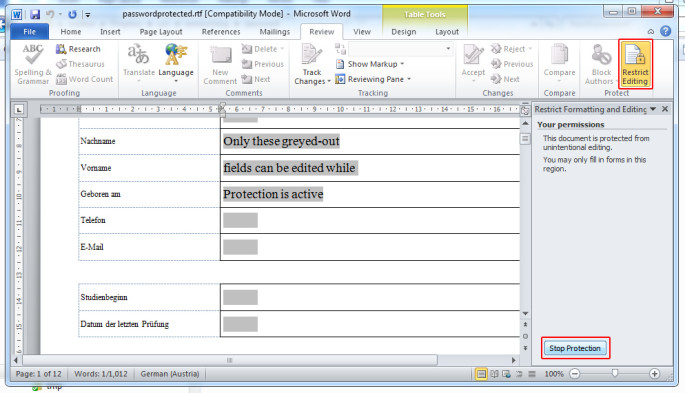Open Compare documents menu
685x393 pixels.
(x=559, y=64)
